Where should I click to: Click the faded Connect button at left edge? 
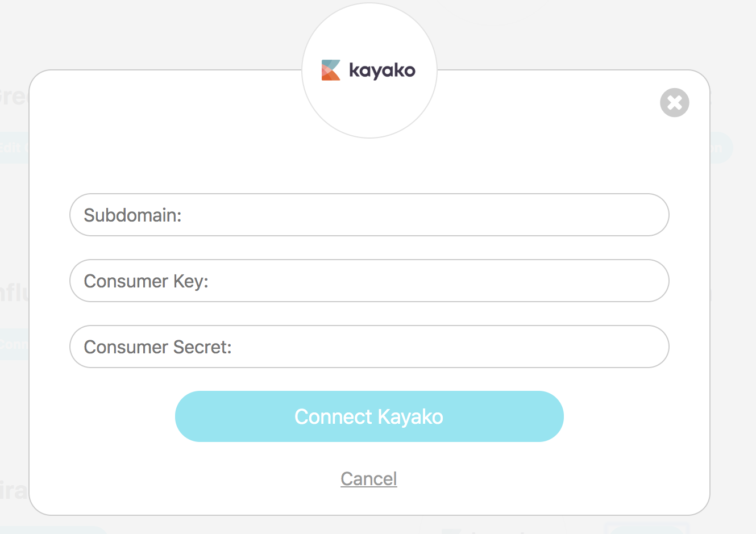click(x=11, y=344)
